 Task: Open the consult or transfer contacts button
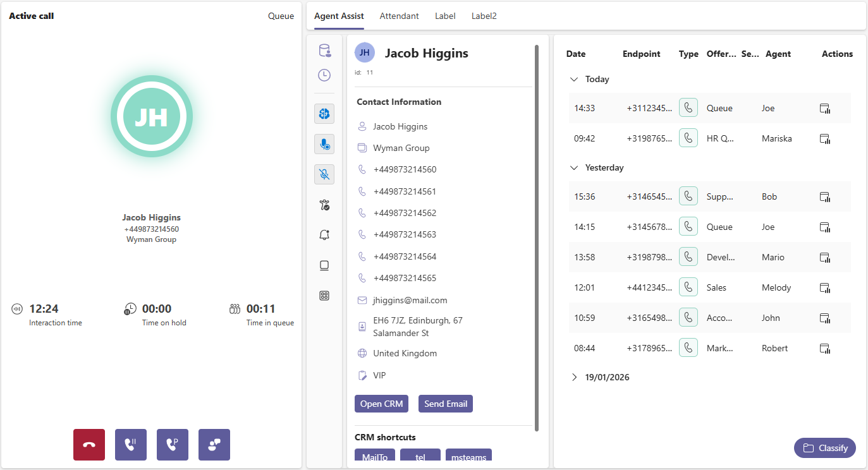pyautogui.click(x=214, y=445)
